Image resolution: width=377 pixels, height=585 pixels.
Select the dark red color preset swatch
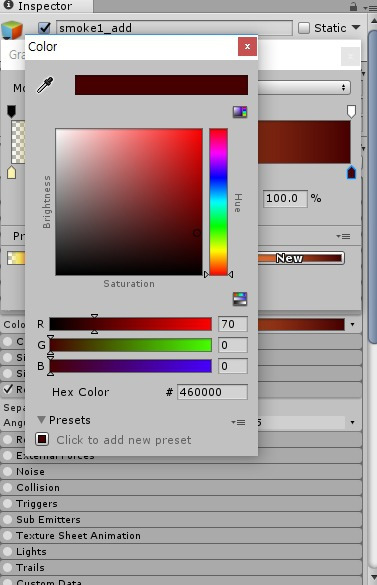point(42,439)
